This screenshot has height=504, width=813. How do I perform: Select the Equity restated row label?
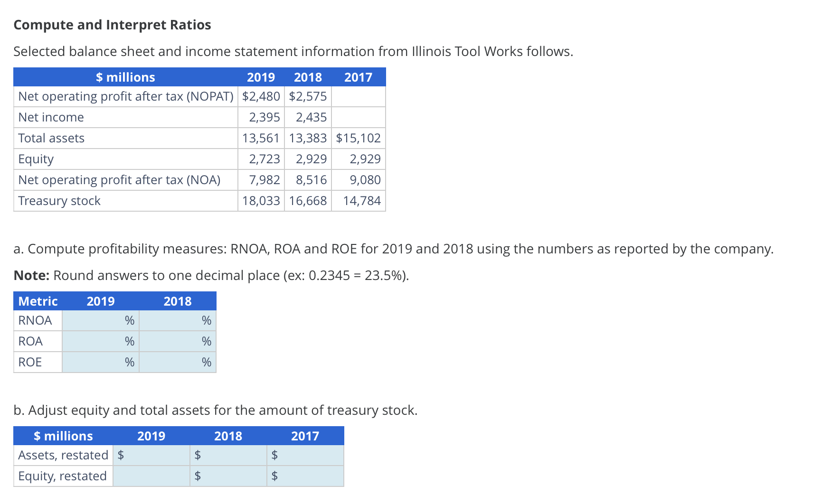[x=62, y=476]
